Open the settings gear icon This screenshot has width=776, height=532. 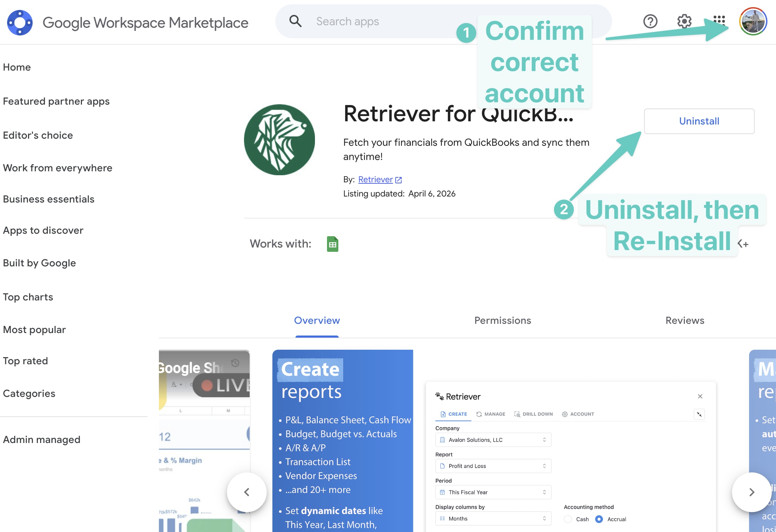point(684,21)
